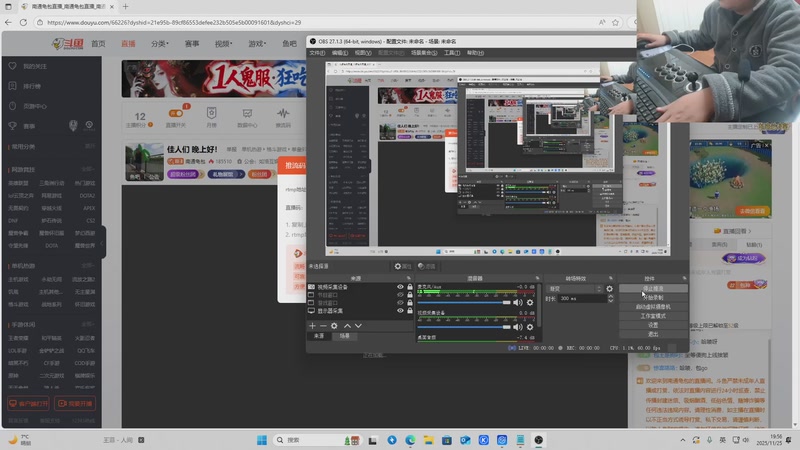Screen dimensions: 800x450
Task: Expand 游戏 dropdown in Douyu navigation
Action: coord(257,44)
